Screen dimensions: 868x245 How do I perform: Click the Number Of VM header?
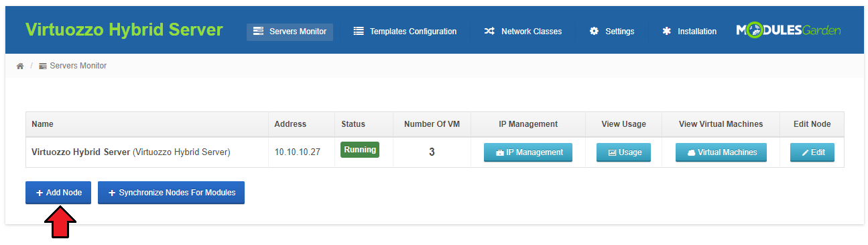tap(432, 124)
